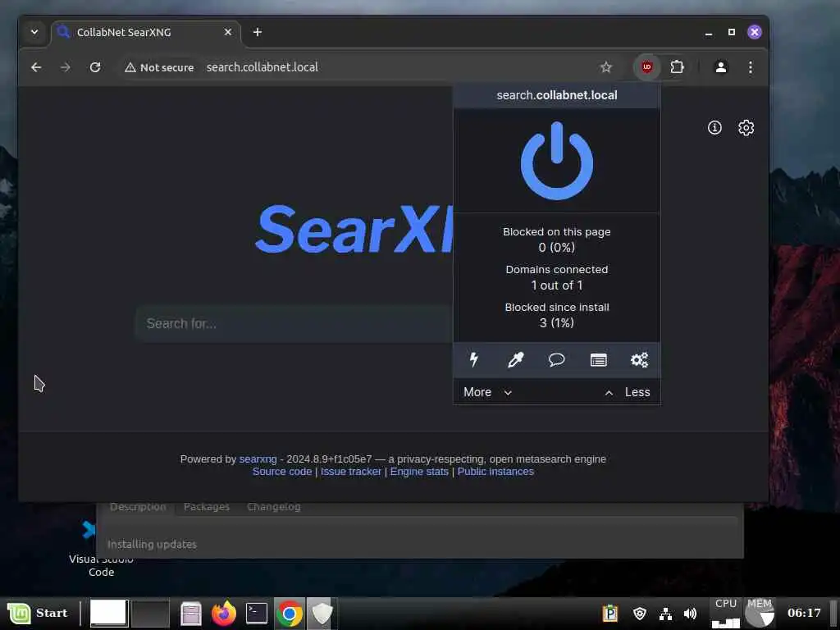This screenshot has width=840, height=630.
Task: Click the uBlock Origin extension icon
Action: (x=646, y=67)
